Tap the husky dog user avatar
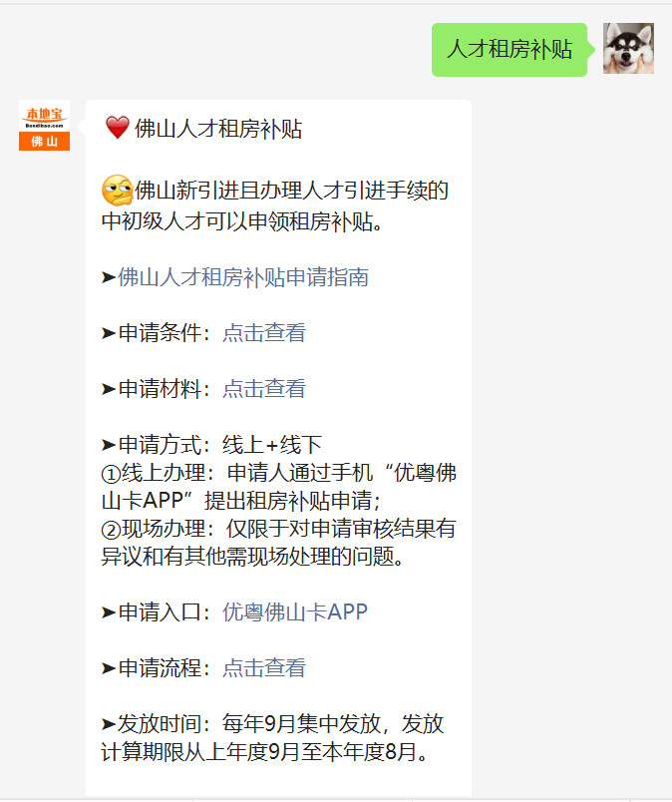672x802 pixels. pyautogui.click(x=628, y=49)
